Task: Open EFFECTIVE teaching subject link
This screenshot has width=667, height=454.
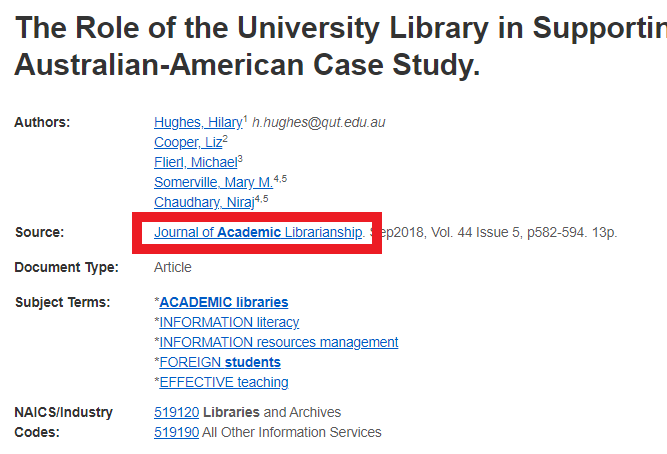Action: (224, 382)
